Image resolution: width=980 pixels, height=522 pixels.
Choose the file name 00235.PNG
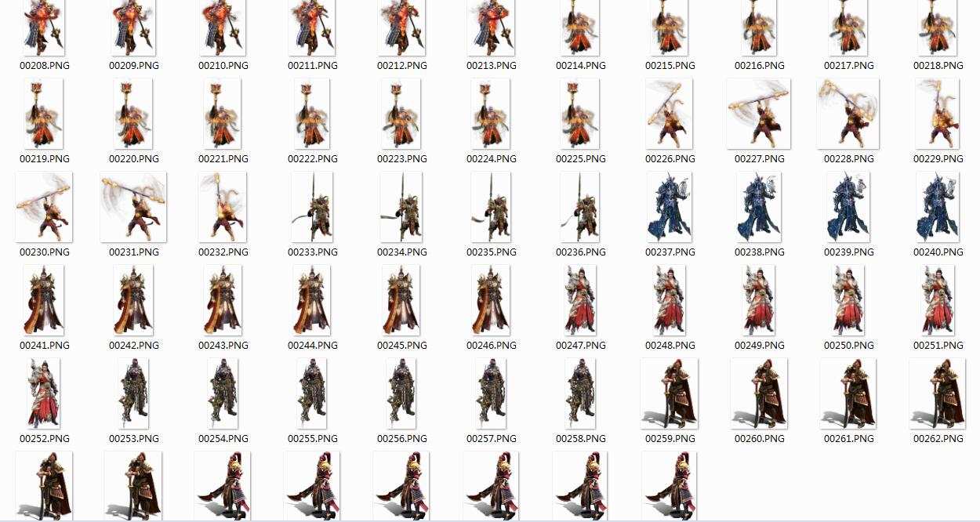tap(492, 252)
